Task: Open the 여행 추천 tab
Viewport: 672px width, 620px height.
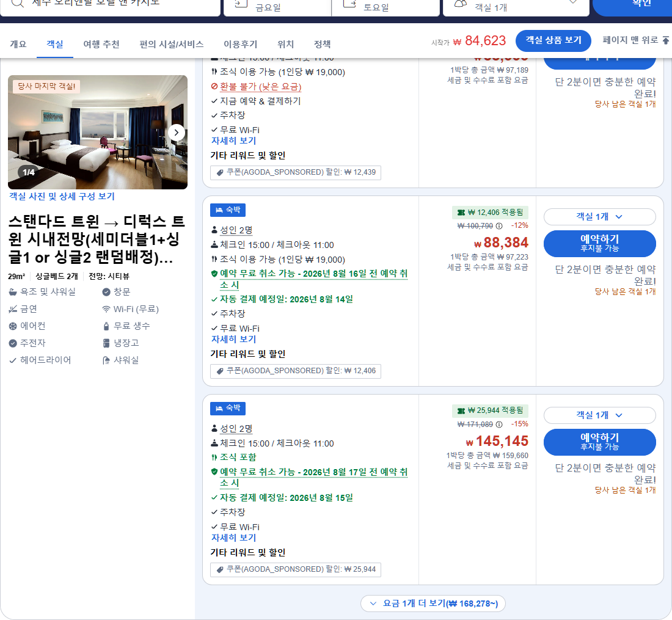Action: tap(101, 44)
